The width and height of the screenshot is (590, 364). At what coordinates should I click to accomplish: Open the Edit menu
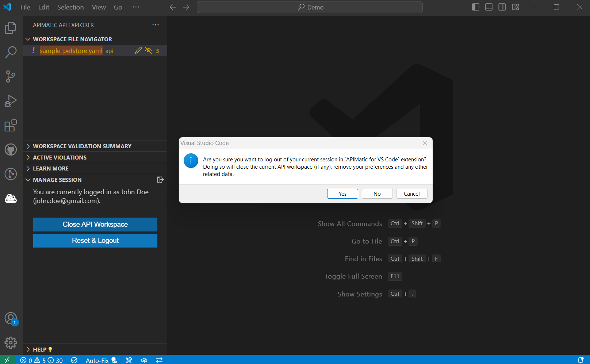pyautogui.click(x=44, y=7)
